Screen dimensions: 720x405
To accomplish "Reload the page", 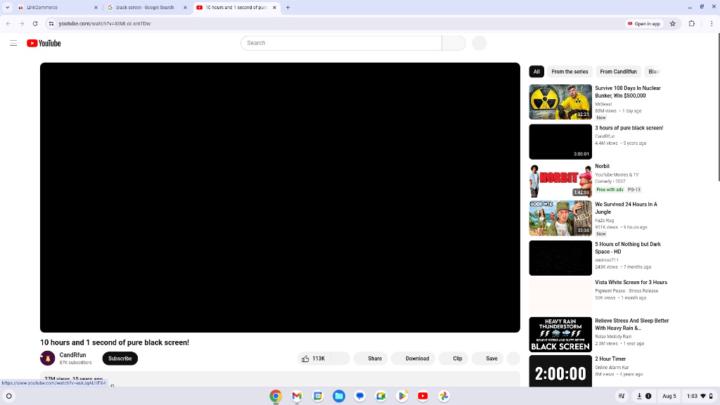I will pyautogui.click(x=36, y=23).
